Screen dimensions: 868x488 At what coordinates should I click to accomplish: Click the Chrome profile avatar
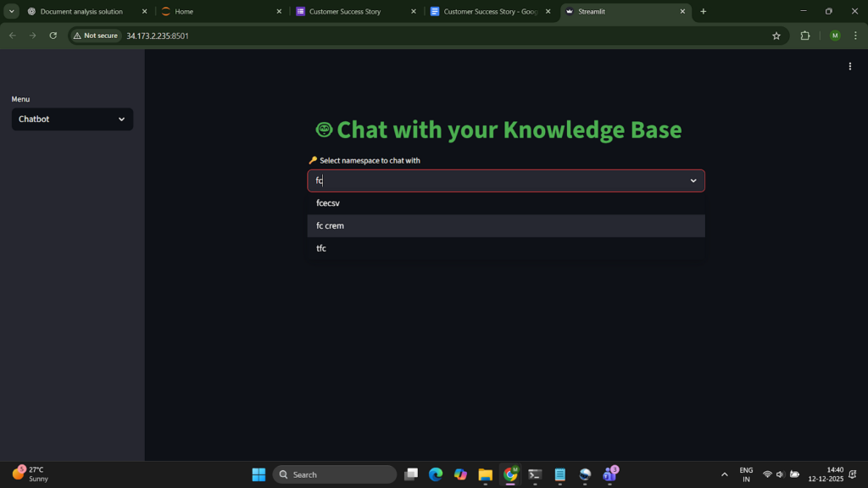point(835,36)
